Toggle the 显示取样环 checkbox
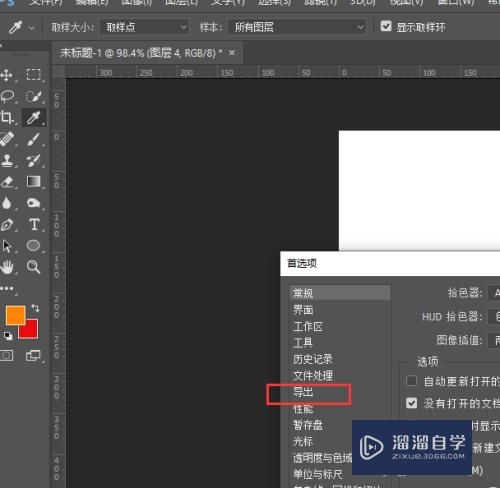The width and height of the screenshot is (500, 488). click(x=386, y=26)
